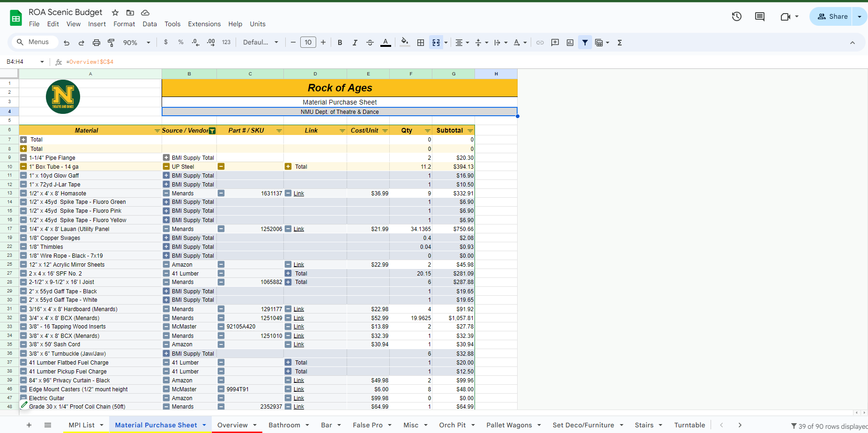Toggle italic formatting
This screenshot has height=433, width=868.
(x=355, y=43)
